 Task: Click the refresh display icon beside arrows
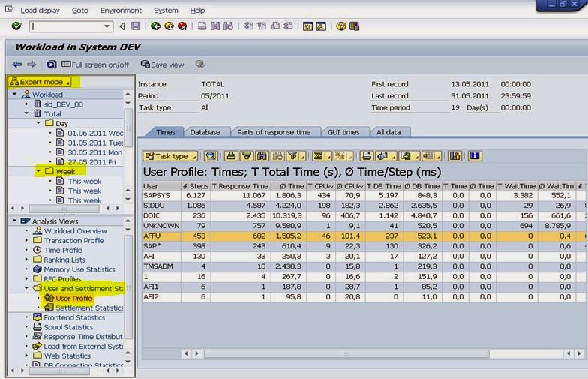[51, 65]
